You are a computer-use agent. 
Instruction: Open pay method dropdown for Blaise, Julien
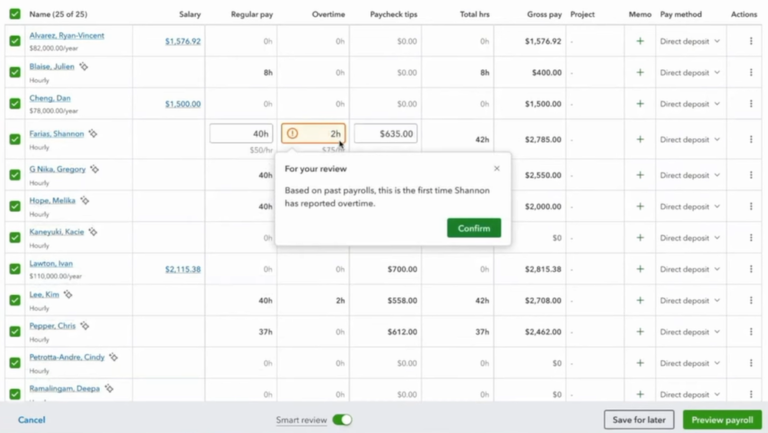click(690, 72)
